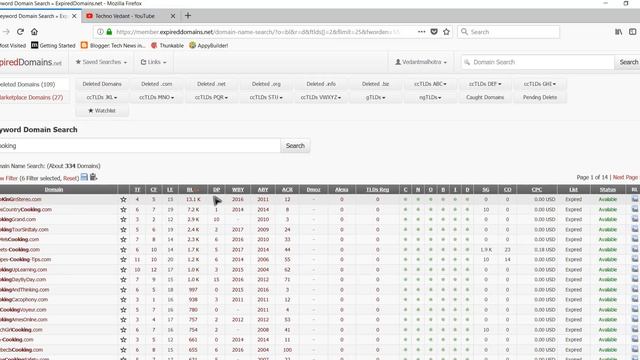Image resolution: width=640 pixels, height=360 pixels.
Task: Go to Next Page link
Action: [x=625, y=177]
